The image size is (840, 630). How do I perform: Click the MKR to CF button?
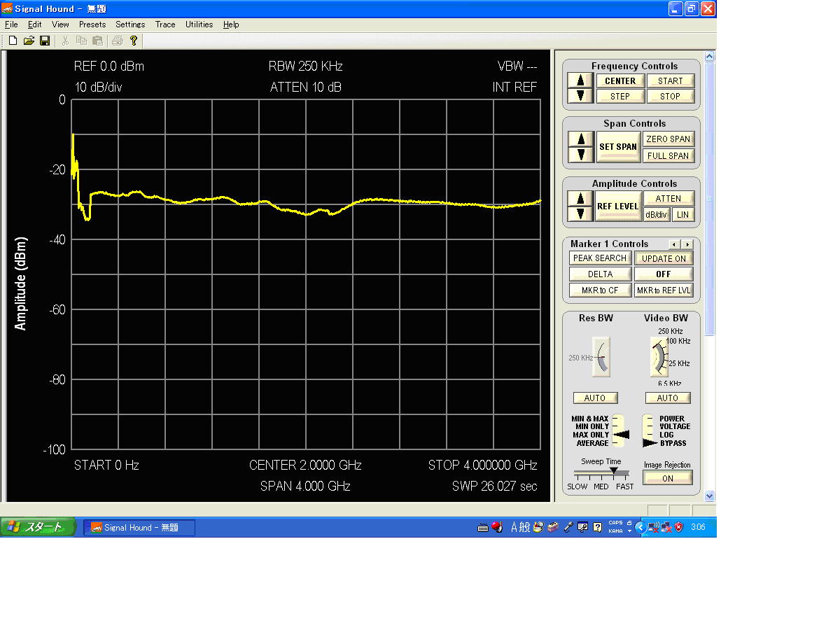pos(600,290)
